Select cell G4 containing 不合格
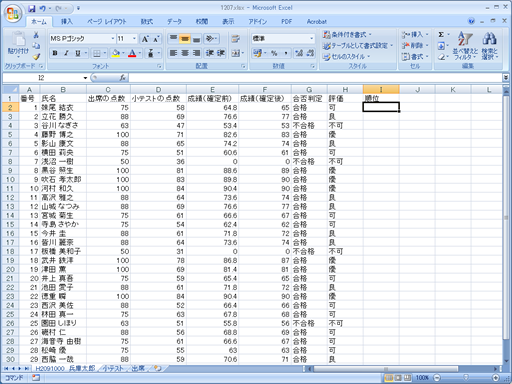Screen dimensions: 512x384 click(309, 126)
